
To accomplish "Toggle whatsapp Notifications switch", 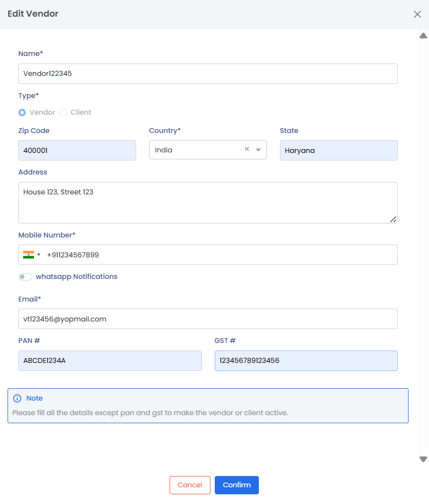I will (25, 277).
